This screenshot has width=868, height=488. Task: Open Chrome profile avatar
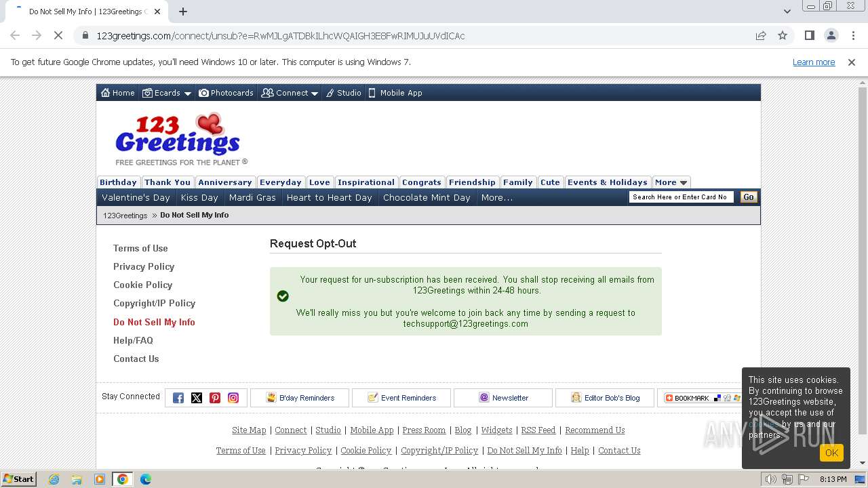point(831,35)
